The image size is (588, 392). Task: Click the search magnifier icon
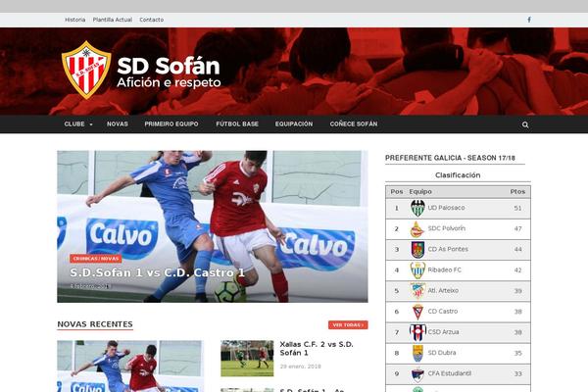coord(525,124)
